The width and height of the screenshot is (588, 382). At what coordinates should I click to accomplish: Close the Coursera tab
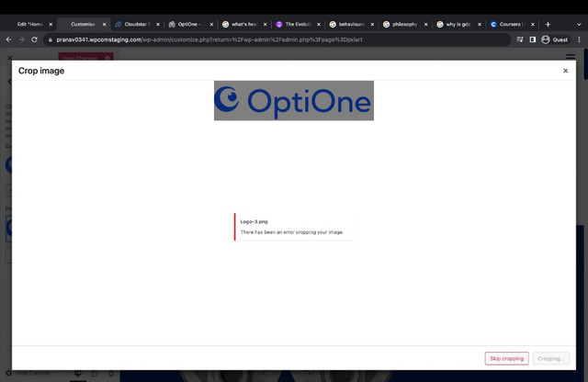pos(533,25)
